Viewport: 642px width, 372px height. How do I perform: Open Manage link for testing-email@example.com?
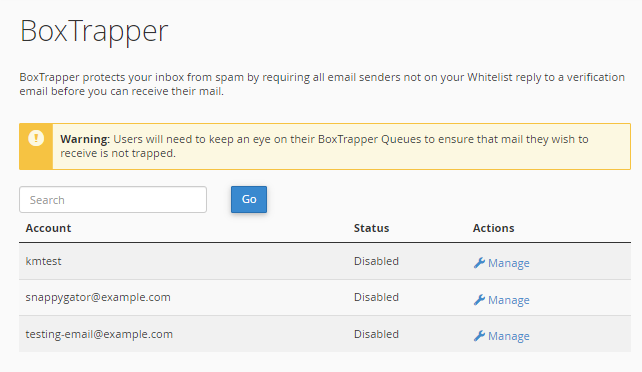click(x=509, y=336)
